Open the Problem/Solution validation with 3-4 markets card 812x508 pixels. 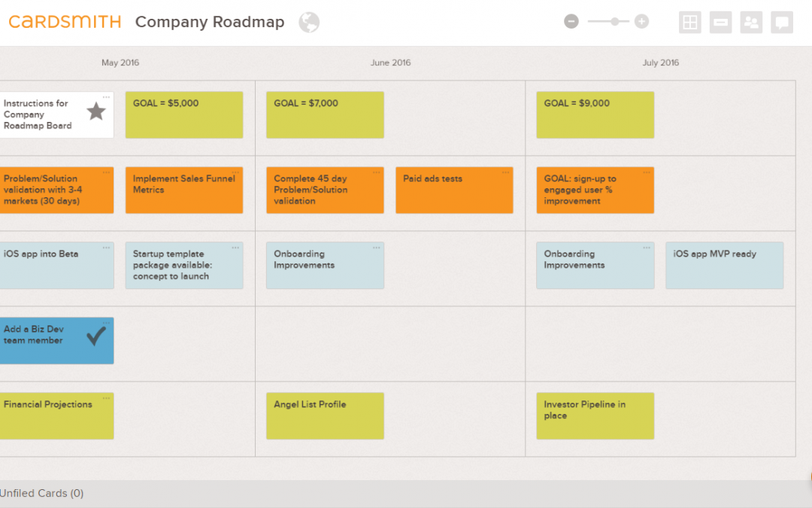56,190
